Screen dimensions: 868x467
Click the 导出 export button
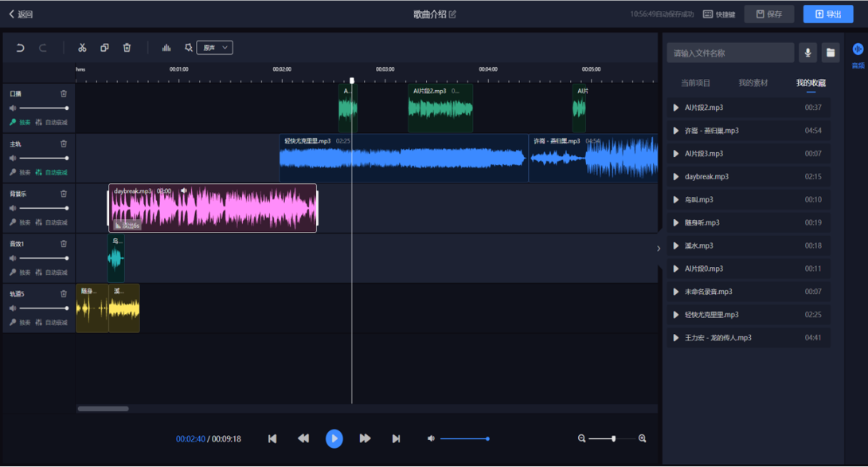(x=827, y=14)
